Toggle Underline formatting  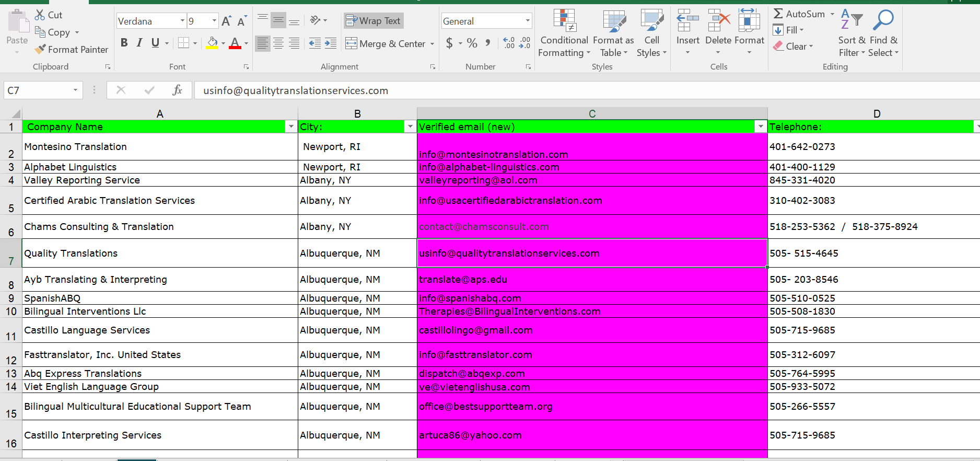coord(155,43)
